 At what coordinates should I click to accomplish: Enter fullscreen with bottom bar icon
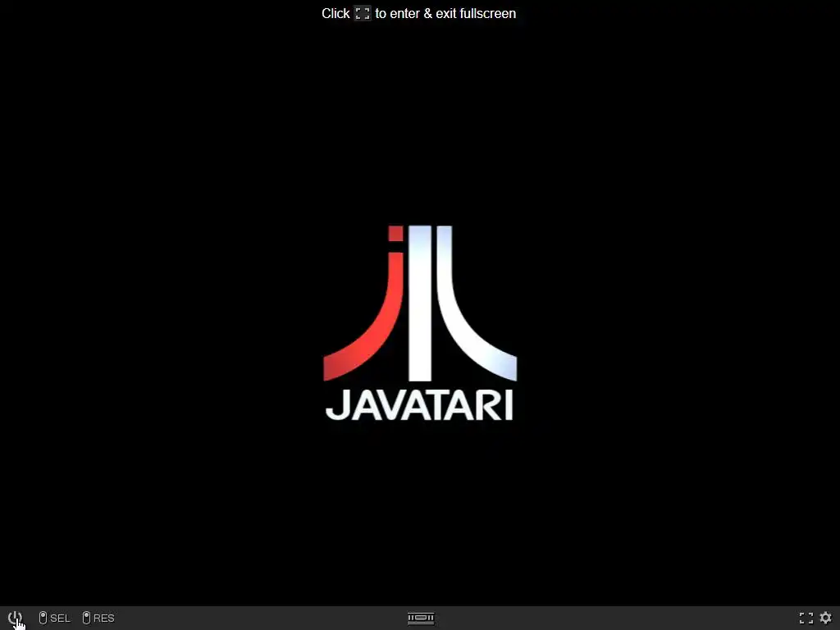(x=806, y=618)
